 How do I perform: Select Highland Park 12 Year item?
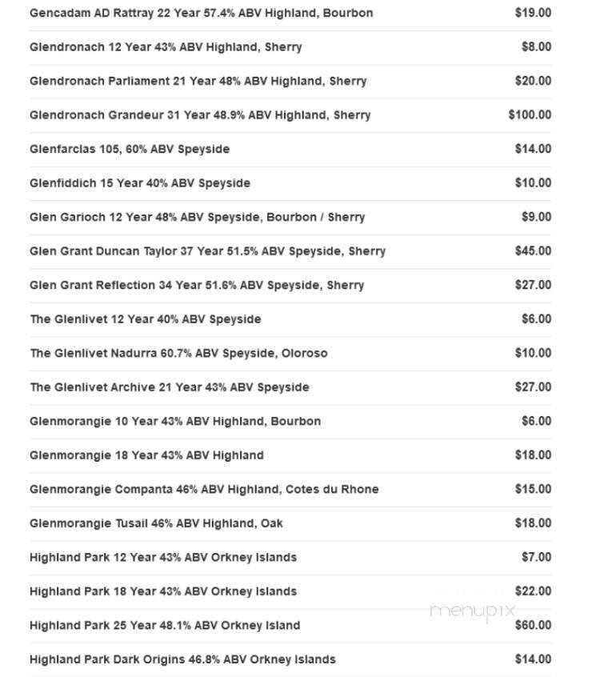tap(163, 557)
